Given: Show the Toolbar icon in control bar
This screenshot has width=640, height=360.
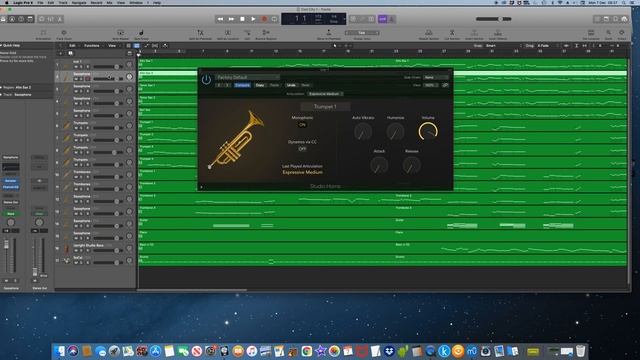Looking at the screenshot, I should (30, 19).
